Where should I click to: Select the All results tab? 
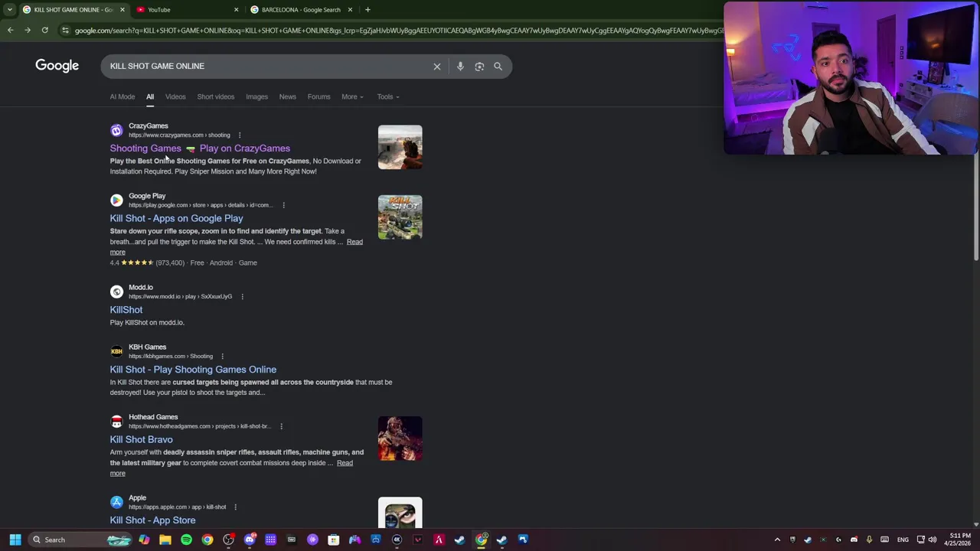tap(150, 97)
